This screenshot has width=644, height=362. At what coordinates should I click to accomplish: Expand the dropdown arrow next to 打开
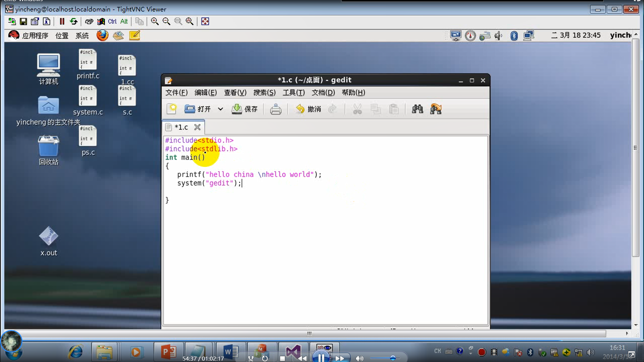tap(220, 109)
